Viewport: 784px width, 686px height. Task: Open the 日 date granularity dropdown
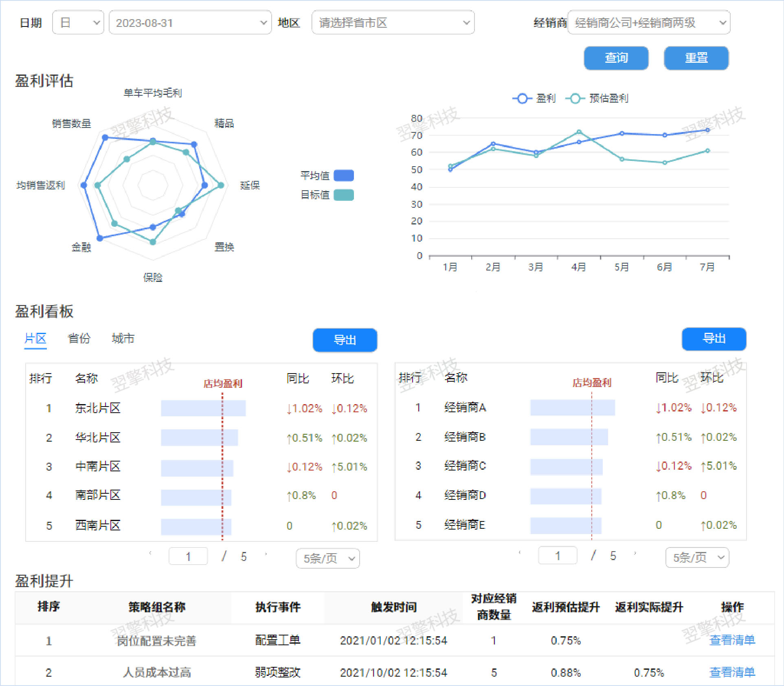[x=77, y=22]
